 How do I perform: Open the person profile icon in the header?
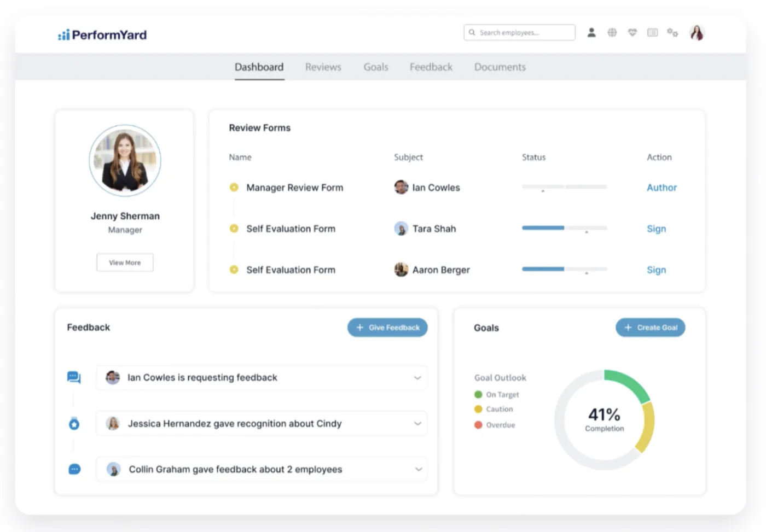pos(591,33)
